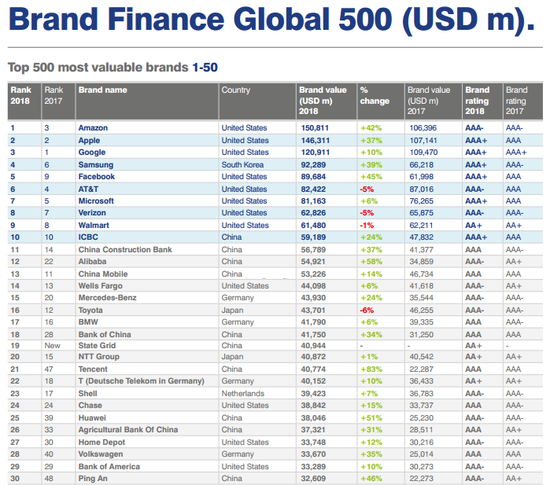The image size is (550, 485).
Task: Click the % change column header
Action: pos(374,95)
